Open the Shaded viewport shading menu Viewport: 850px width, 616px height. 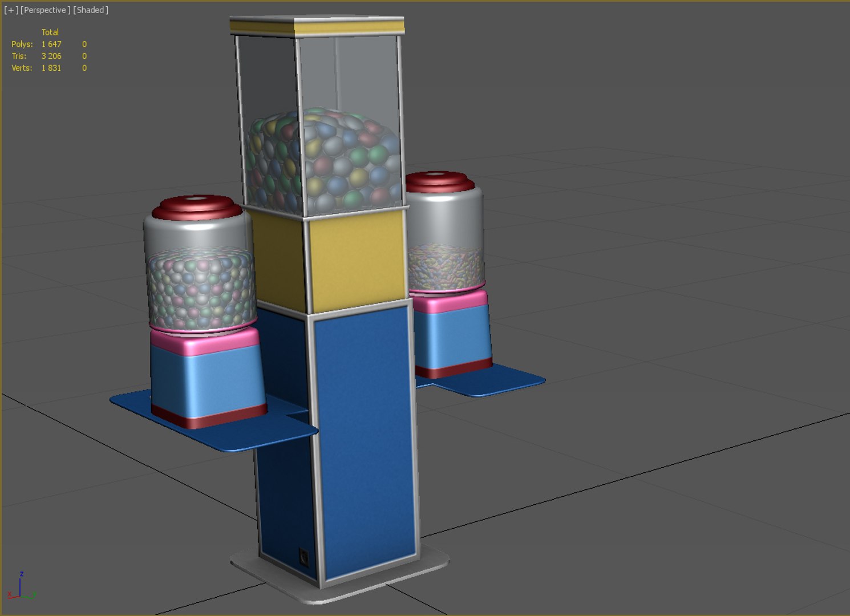pos(91,10)
